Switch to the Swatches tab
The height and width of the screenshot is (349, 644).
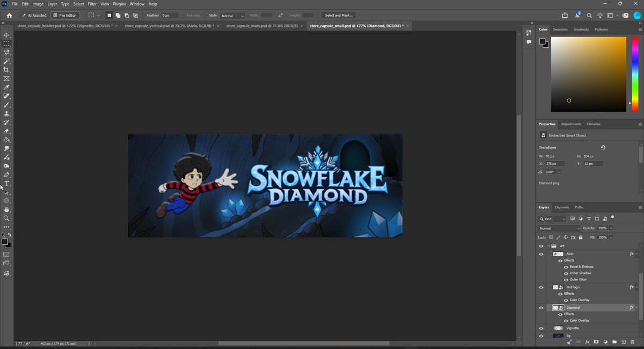[x=560, y=30]
